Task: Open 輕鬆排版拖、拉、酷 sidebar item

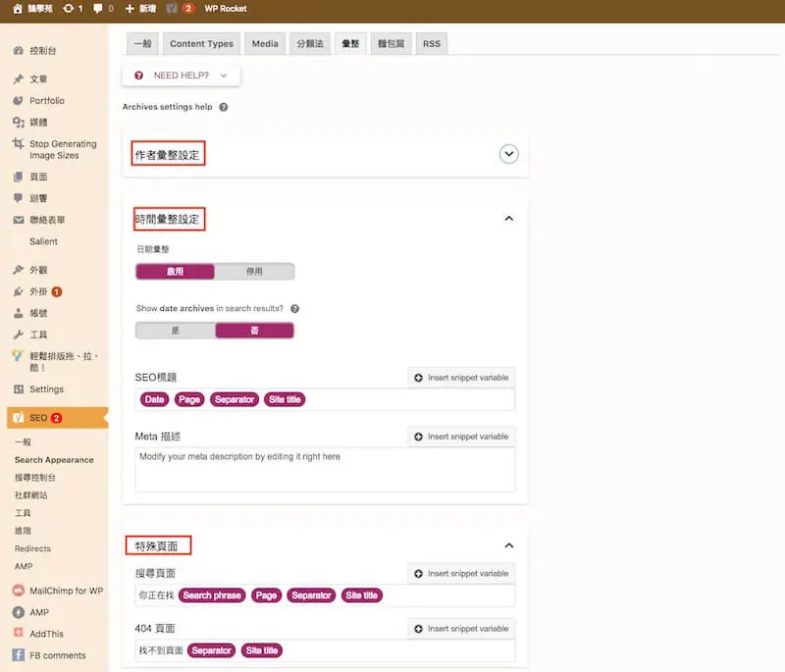Action: point(64,362)
